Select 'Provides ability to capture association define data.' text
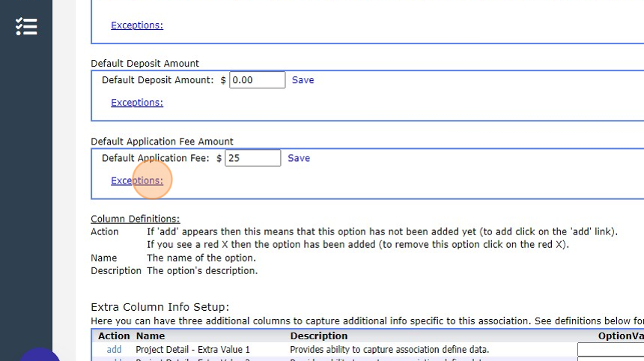The image size is (644, 361). pyautogui.click(x=389, y=350)
